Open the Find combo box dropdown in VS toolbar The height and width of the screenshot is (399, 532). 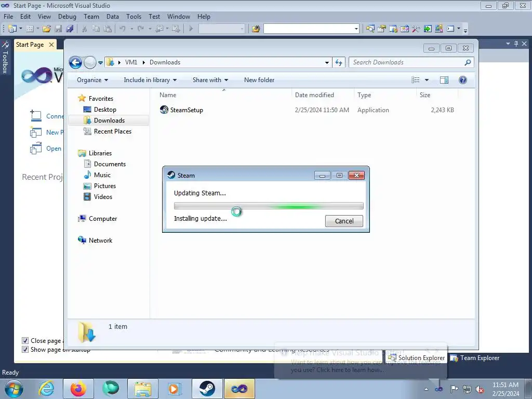(356, 29)
